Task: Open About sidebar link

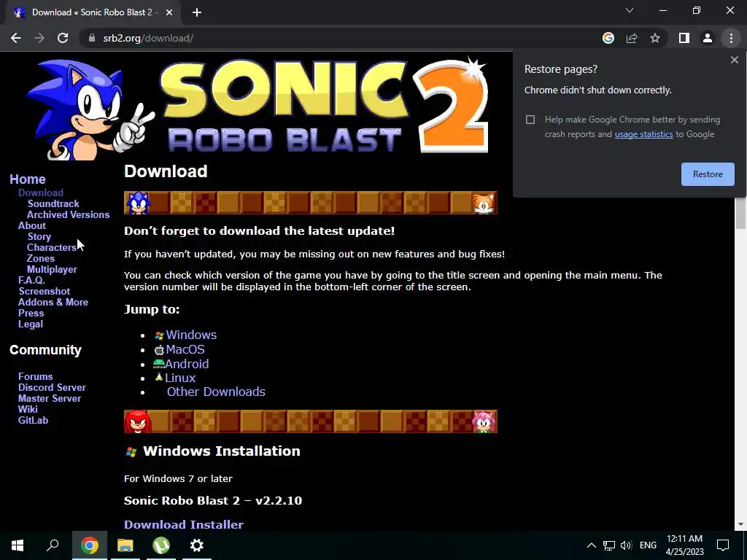Action: (x=32, y=226)
